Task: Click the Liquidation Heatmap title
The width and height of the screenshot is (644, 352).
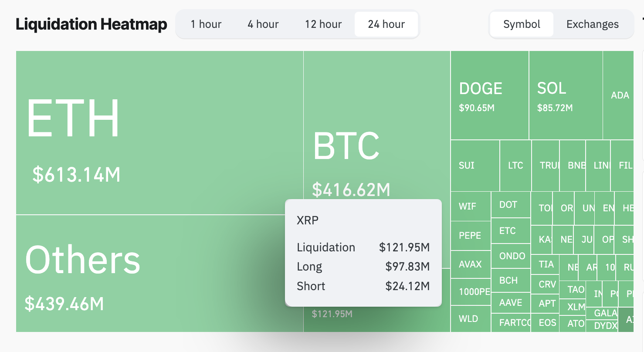Action: click(91, 24)
